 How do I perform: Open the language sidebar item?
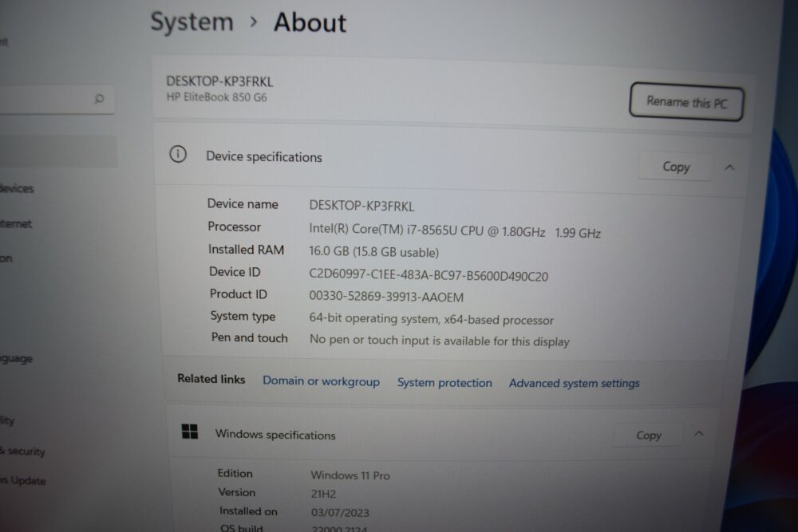click(16, 359)
